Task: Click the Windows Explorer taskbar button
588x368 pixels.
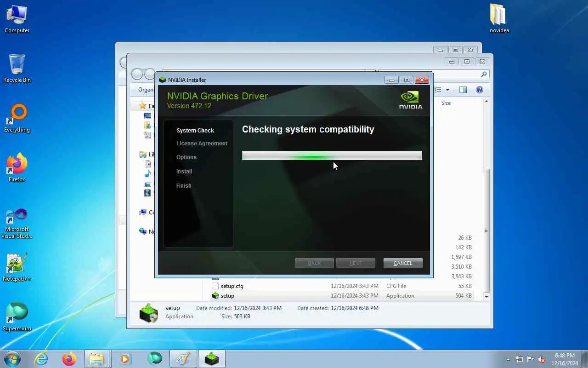Action: 97,359
